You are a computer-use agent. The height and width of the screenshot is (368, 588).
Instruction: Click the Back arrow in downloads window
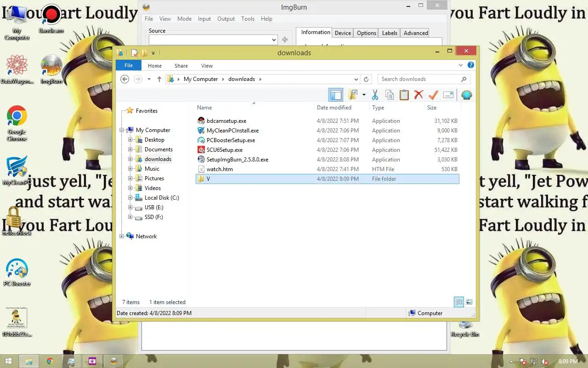pyautogui.click(x=124, y=79)
